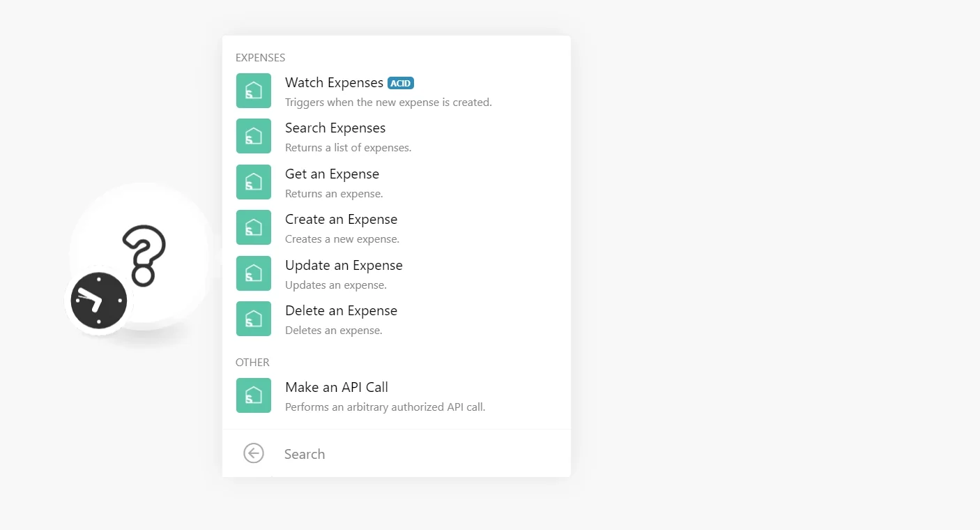The width and height of the screenshot is (980, 530).
Task: Select the Get an Expense action
Action: [x=397, y=182]
